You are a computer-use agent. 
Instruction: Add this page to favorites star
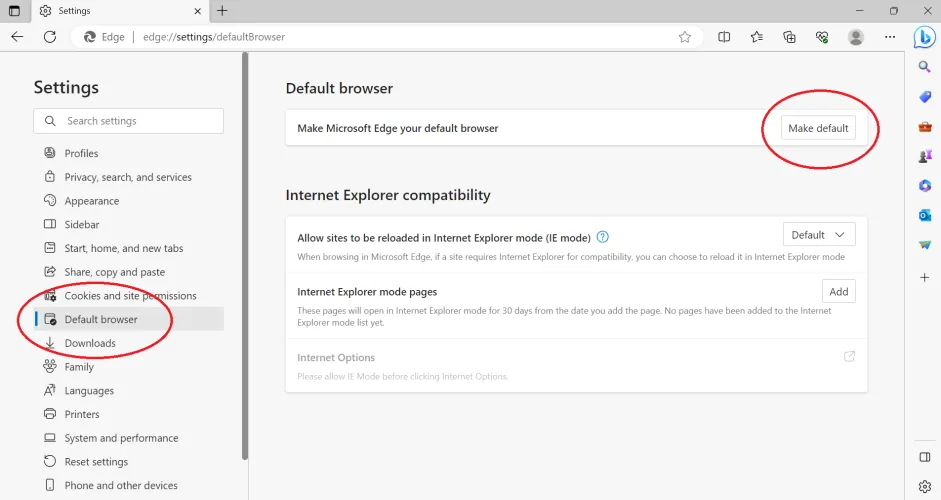coord(685,37)
